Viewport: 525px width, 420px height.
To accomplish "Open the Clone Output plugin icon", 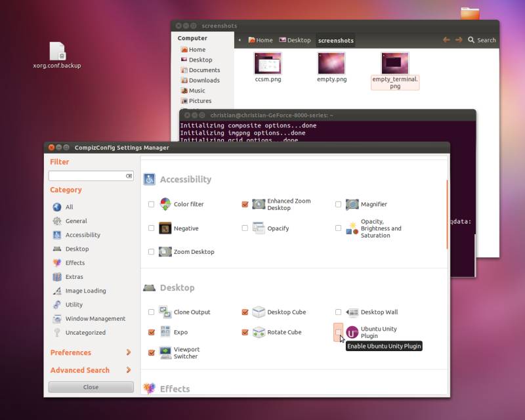I will (165, 312).
